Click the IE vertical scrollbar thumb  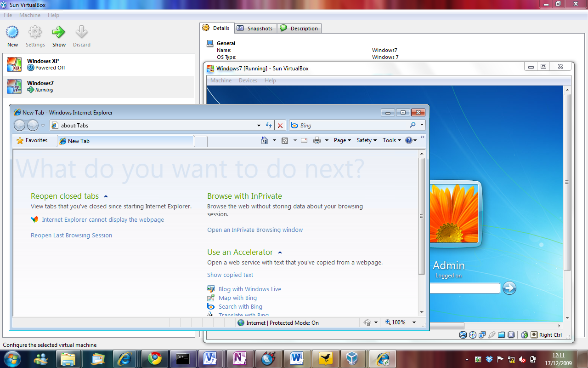[422, 216]
